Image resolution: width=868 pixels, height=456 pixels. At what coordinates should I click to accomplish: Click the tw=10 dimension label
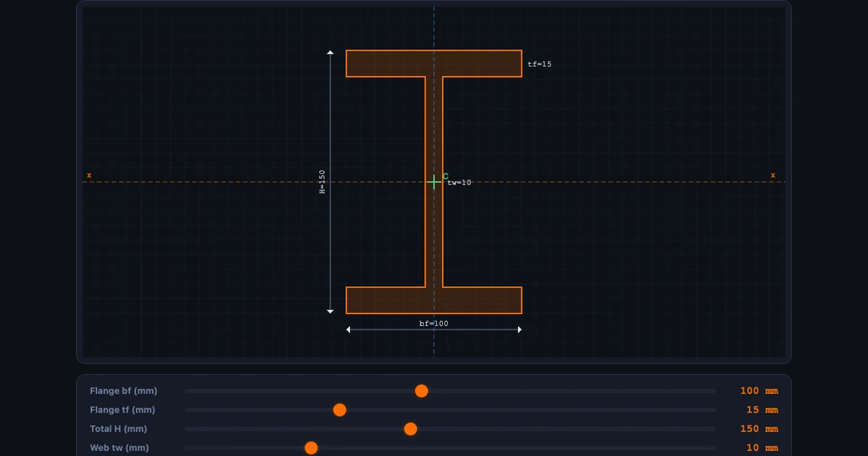coord(459,182)
